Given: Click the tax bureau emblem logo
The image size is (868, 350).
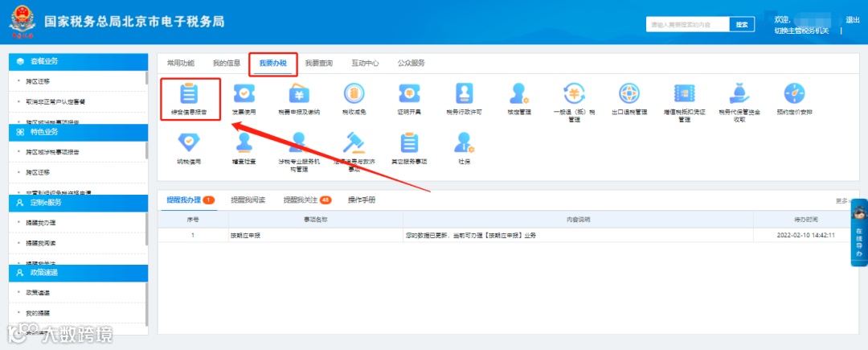Looking at the screenshot, I should (23, 23).
